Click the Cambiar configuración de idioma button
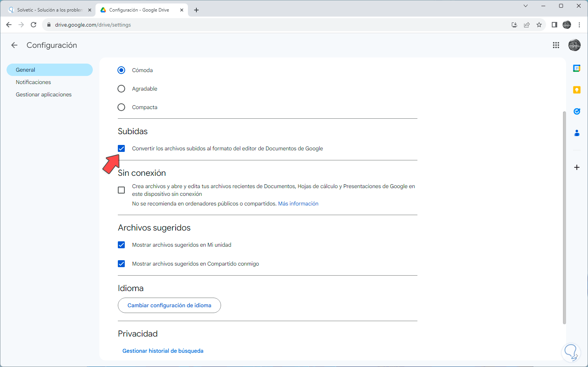 tap(169, 305)
